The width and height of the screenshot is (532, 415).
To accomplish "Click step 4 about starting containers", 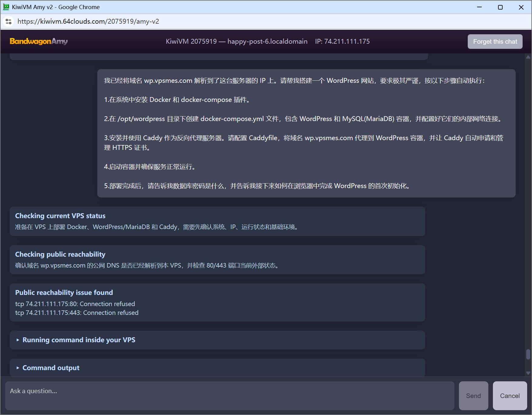I will point(150,167).
